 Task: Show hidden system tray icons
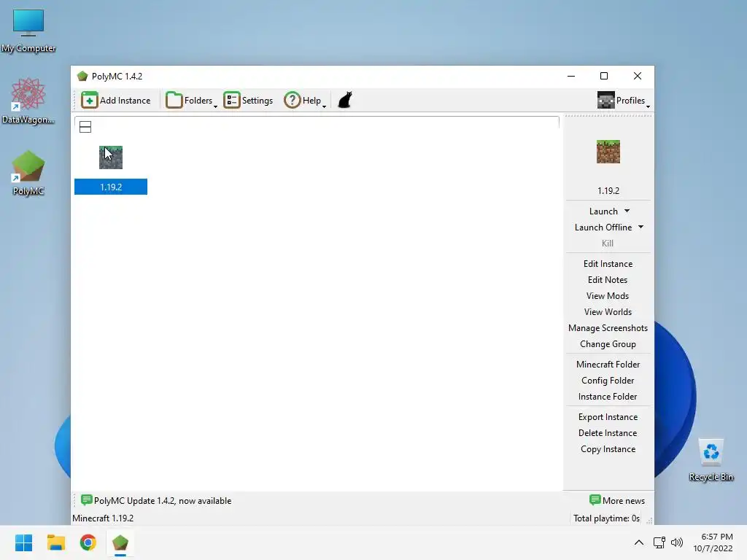tap(639, 542)
